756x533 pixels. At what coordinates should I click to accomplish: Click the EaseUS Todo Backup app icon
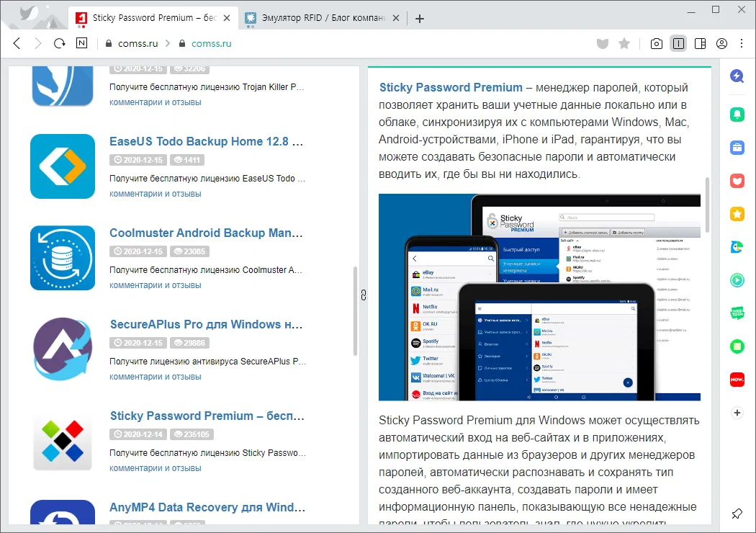tap(63, 166)
